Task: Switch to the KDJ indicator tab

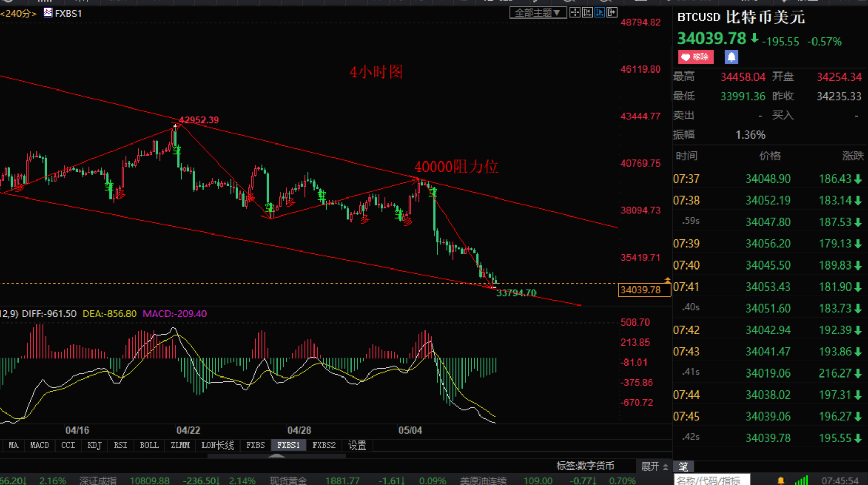Action: point(95,445)
